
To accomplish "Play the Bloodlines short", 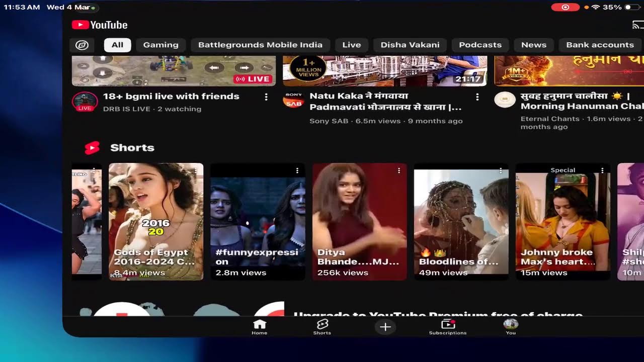I will tap(461, 222).
